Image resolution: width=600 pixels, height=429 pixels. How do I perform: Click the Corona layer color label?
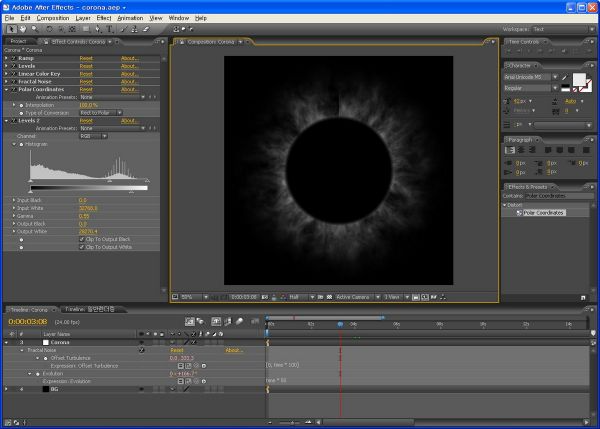click(46, 343)
